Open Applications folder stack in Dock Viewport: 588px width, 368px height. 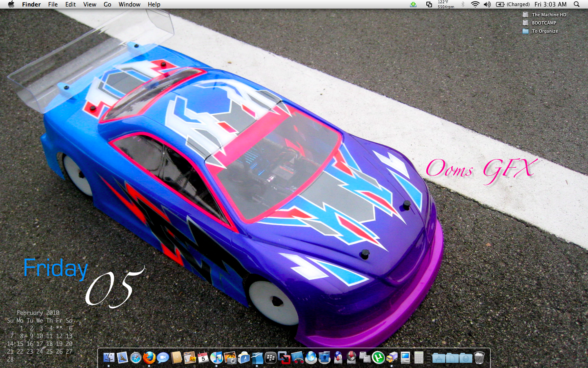click(439, 358)
